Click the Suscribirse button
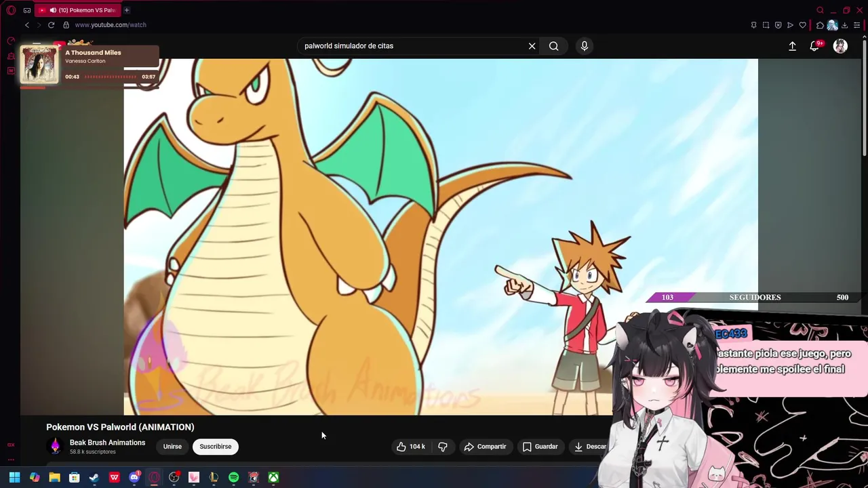 (216, 447)
